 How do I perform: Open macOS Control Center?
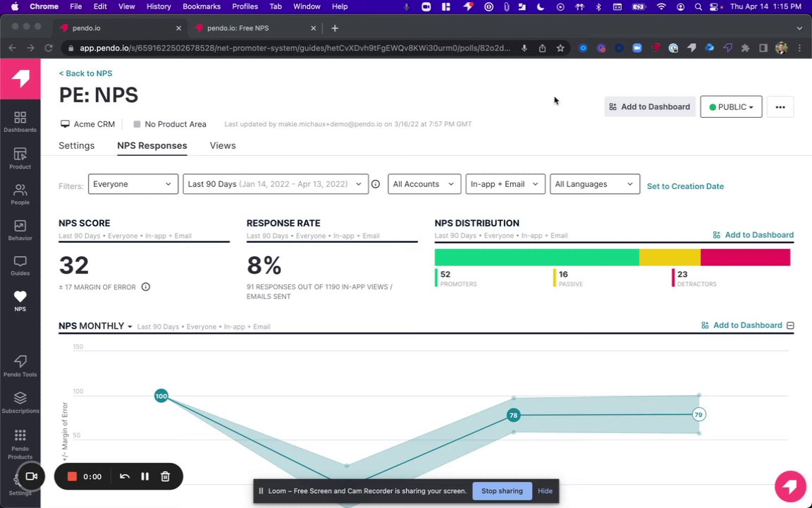[715, 7]
